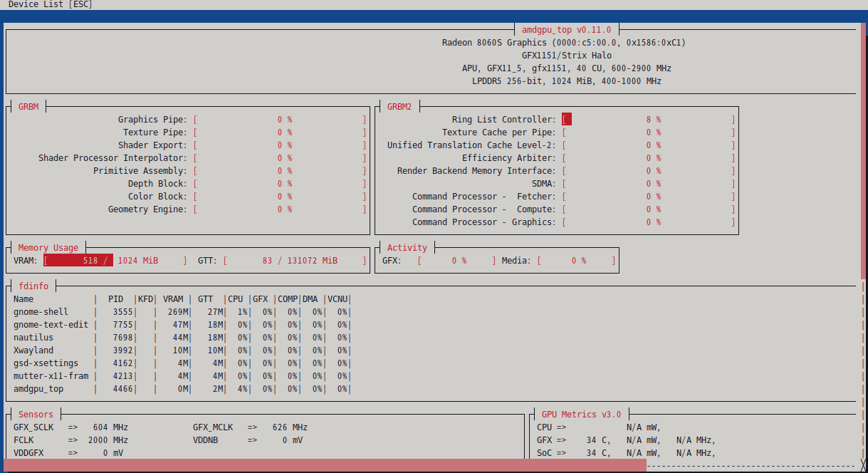Image resolution: width=868 pixels, height=473 pixels.
Task: Click PID 3555 value
Action: pyautogui.click(x=123, y=312)
